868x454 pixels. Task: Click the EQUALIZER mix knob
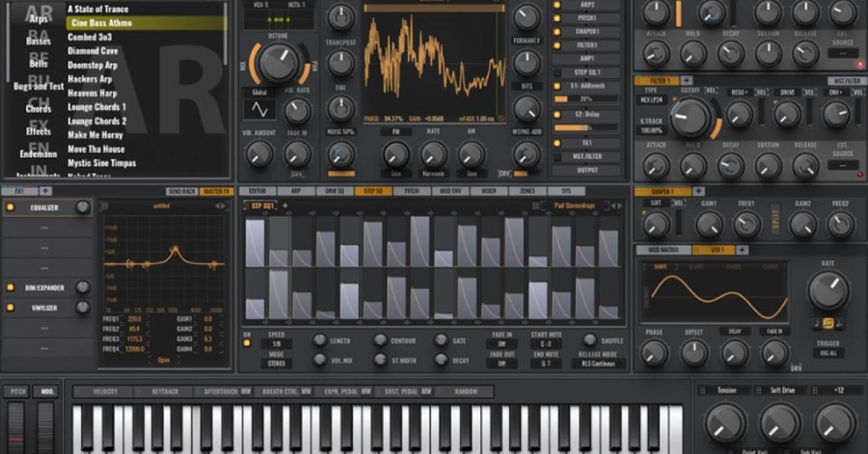point(83,207)
